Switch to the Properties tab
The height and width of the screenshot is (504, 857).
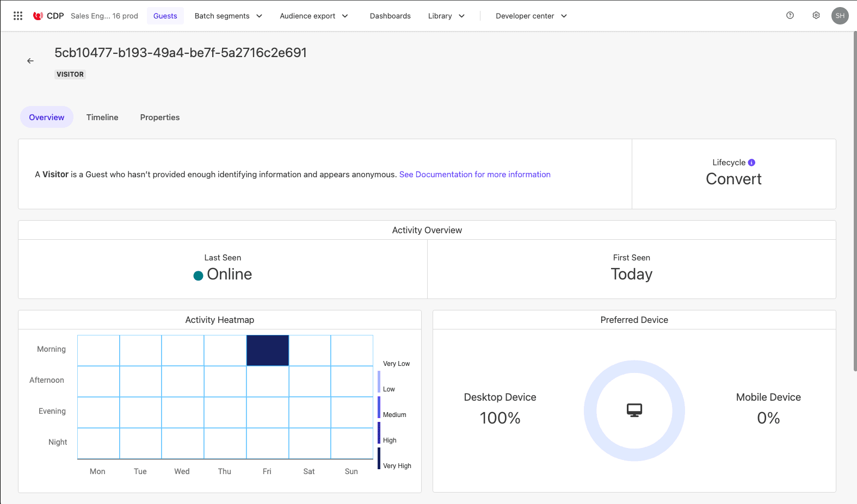159,117
